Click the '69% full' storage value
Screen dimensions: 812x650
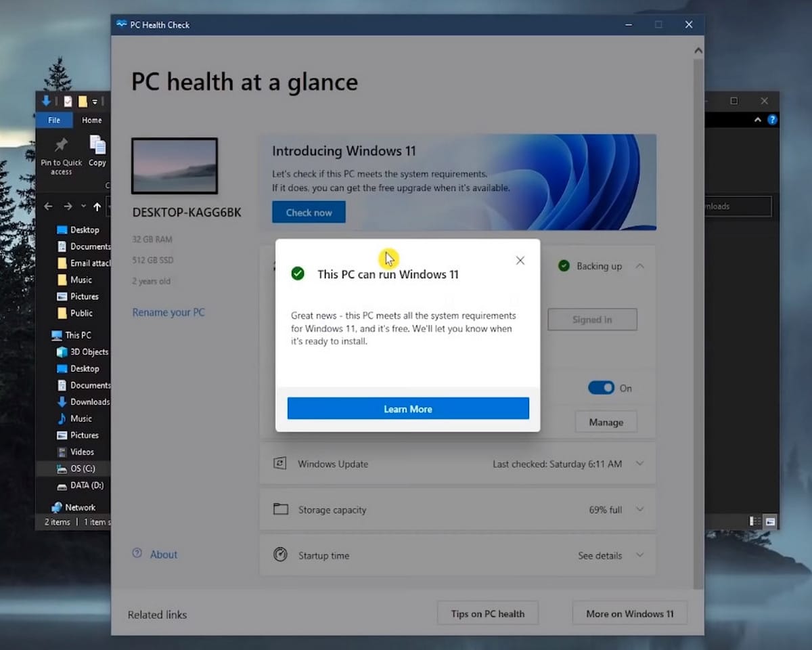pyautogui.click(x=605, y=509)
